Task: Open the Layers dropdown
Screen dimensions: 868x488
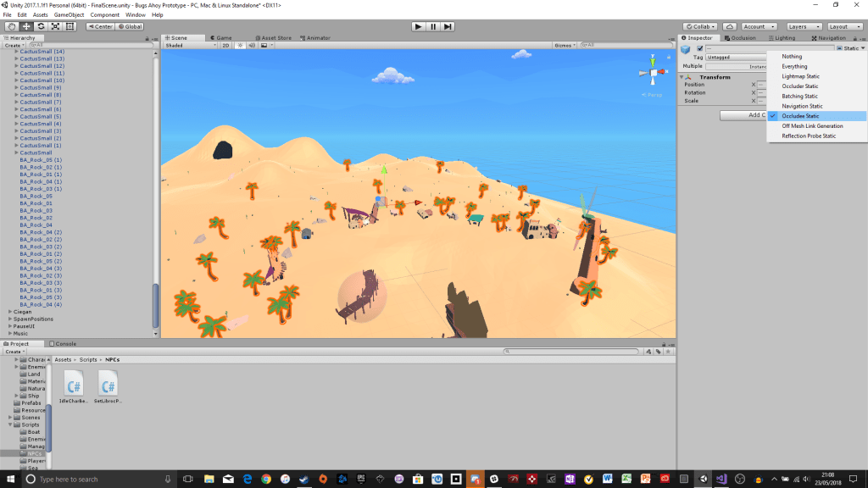Action: click(802, 26)
